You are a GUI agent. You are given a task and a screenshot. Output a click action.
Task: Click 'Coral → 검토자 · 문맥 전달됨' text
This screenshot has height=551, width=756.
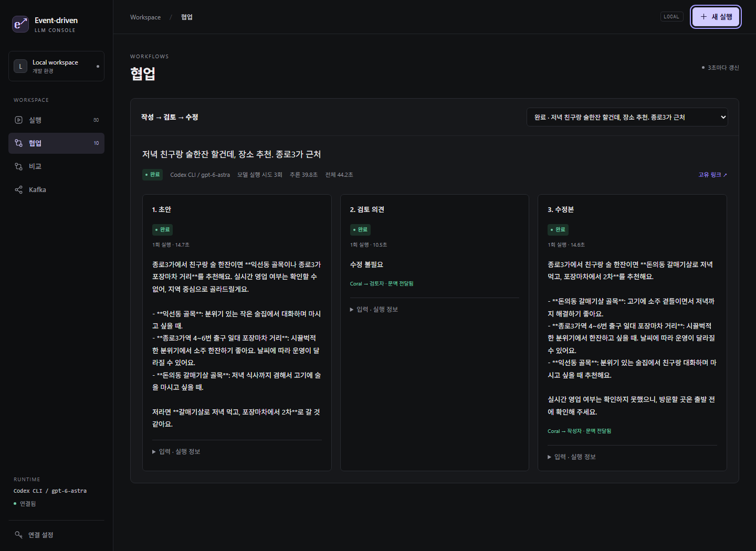pos(382,284)
